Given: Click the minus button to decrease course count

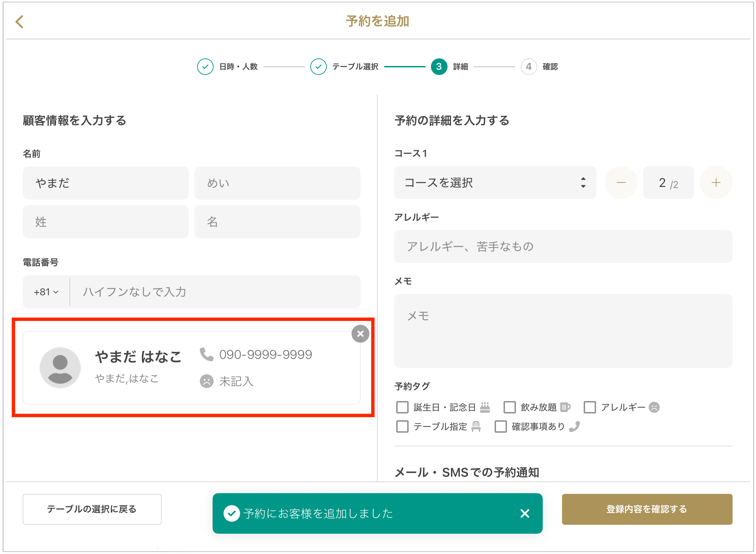Looking at the screenshot, I should [621, 183].
